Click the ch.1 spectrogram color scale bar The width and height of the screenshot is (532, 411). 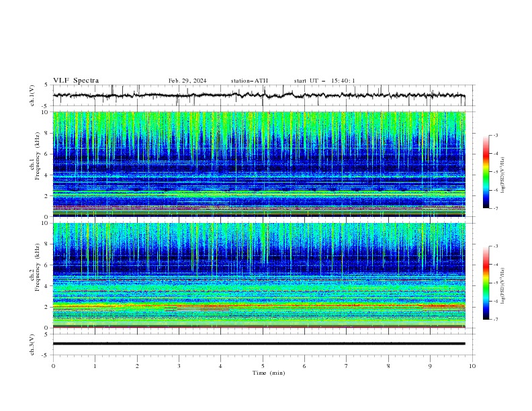[x=486, y=172]
